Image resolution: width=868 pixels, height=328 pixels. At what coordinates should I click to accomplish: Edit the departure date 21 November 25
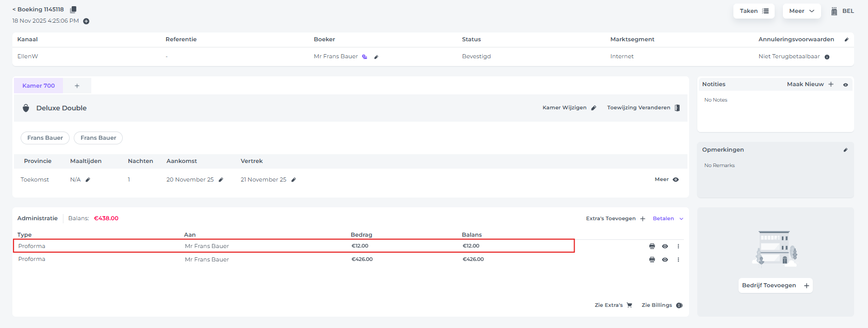pyautogui.click(x=293, y=180)
